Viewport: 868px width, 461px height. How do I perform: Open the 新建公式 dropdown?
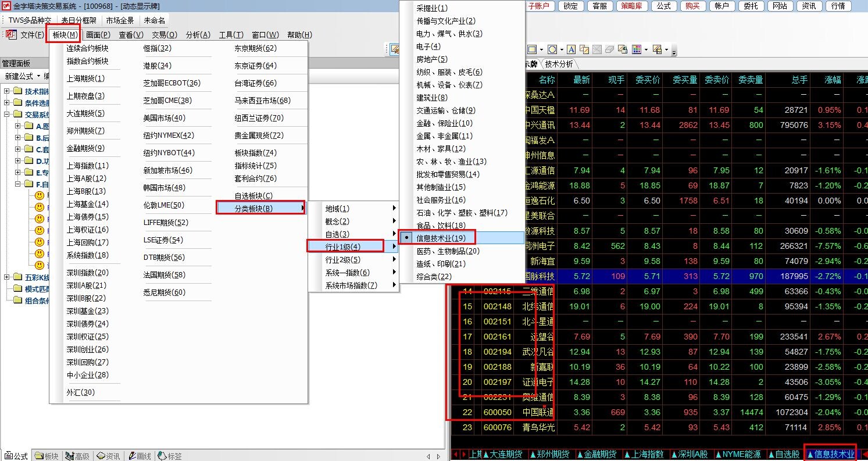click(x=22, y=76)
